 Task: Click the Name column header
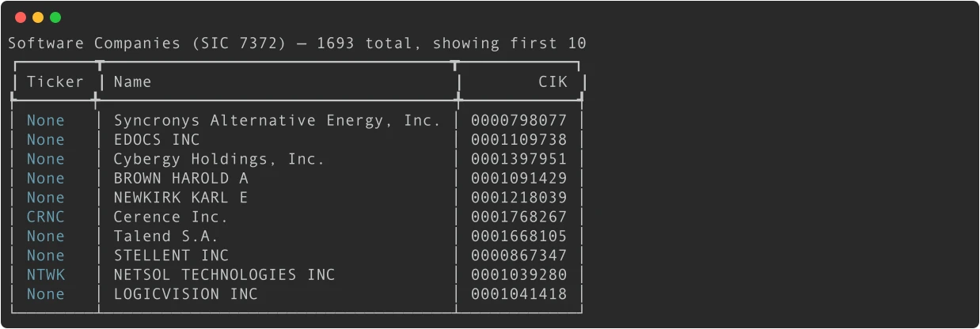pyautogui.click(x=132, y=81)
